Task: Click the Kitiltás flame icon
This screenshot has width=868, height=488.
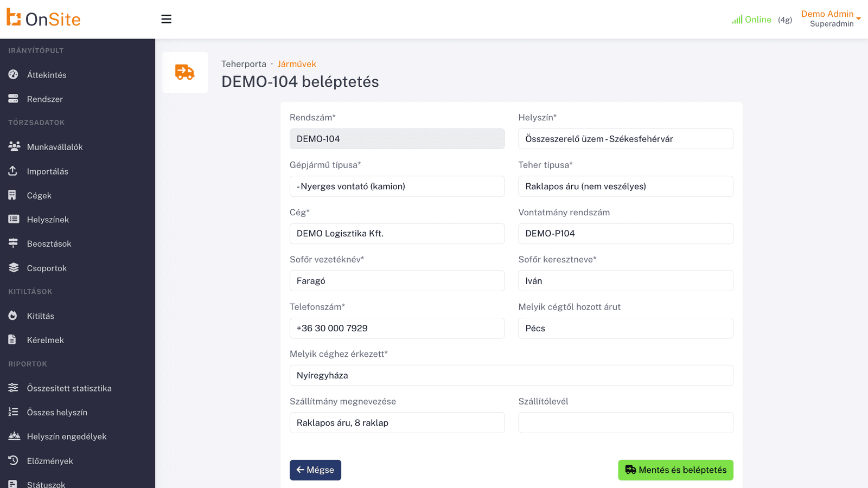Action: (x=13, y=316)
